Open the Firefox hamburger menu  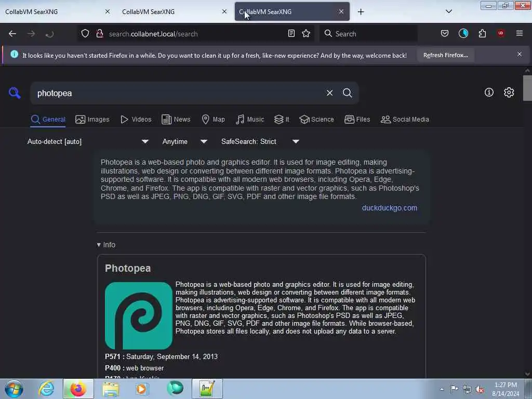[520, 33]
